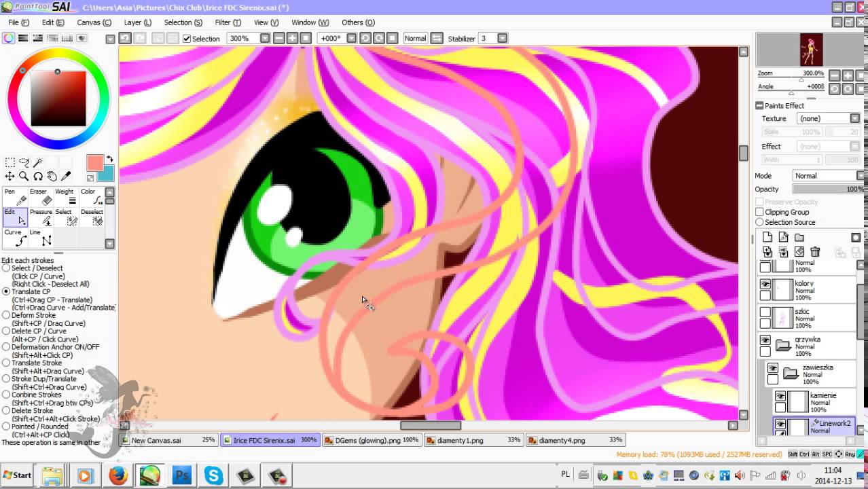Choose the Deselect pen tool
This screenshot has width=868, height=489.
91,217
